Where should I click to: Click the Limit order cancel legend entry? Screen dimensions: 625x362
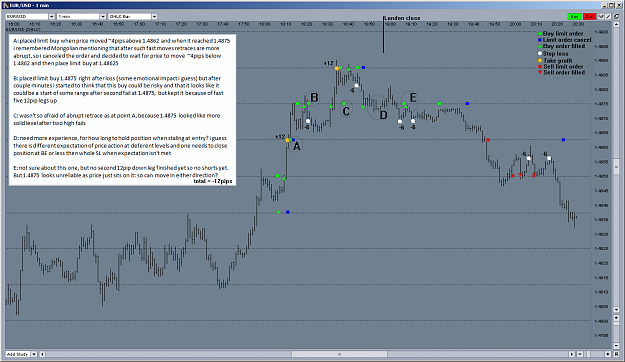click(x=565, y=40)
